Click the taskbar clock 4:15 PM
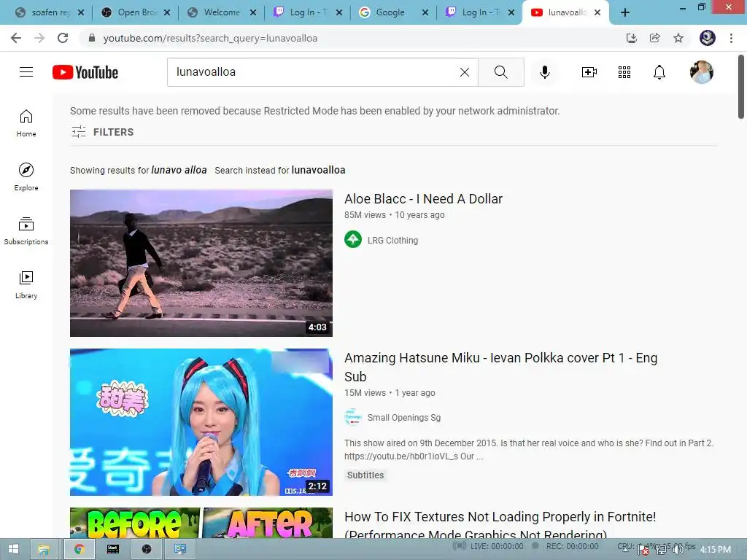 715,550
